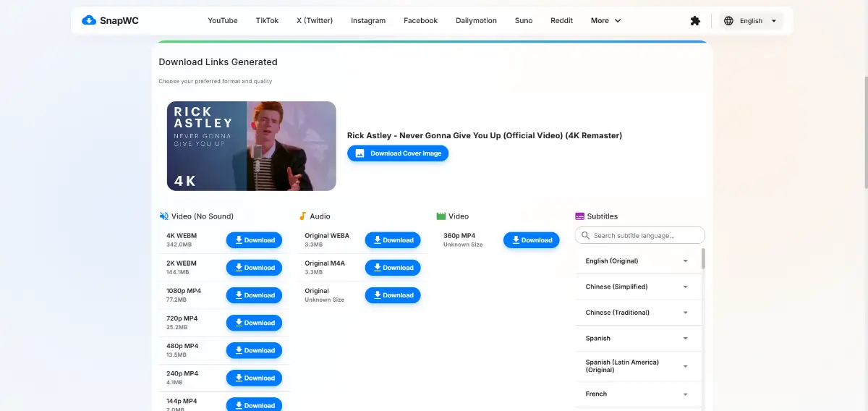The height and width of the screenshot is (411, 868).
Task: Go to the YouTube tab
Action: pos(223,21)
